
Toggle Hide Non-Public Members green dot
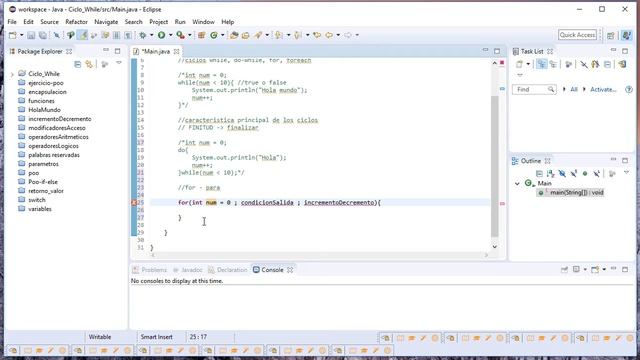[585, 173]
